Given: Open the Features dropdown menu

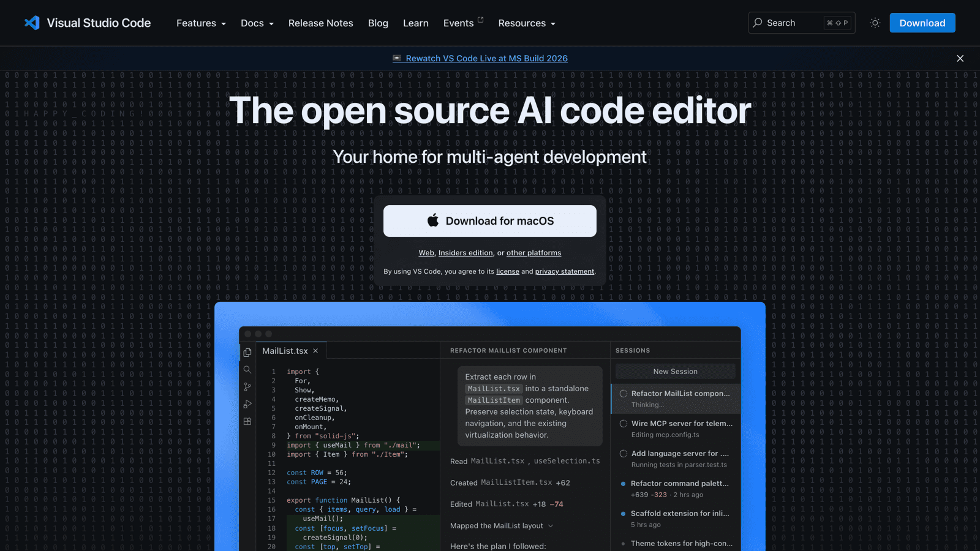Looking at the screenshot, I should pos(201,23).
